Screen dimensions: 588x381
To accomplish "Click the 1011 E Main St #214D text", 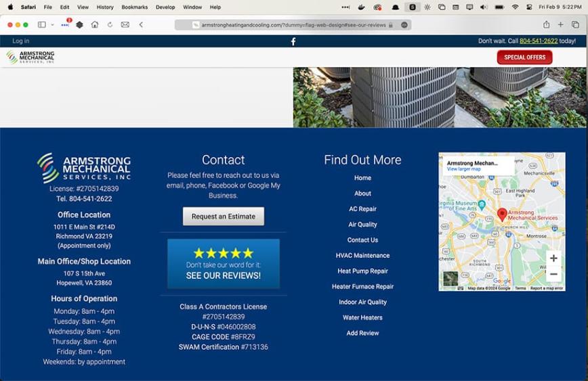I will pos(84,227).
